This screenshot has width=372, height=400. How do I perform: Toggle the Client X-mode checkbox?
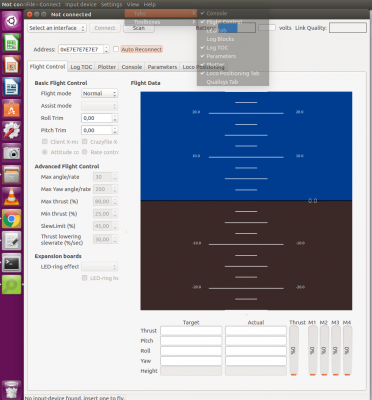[x=45, y=141]
